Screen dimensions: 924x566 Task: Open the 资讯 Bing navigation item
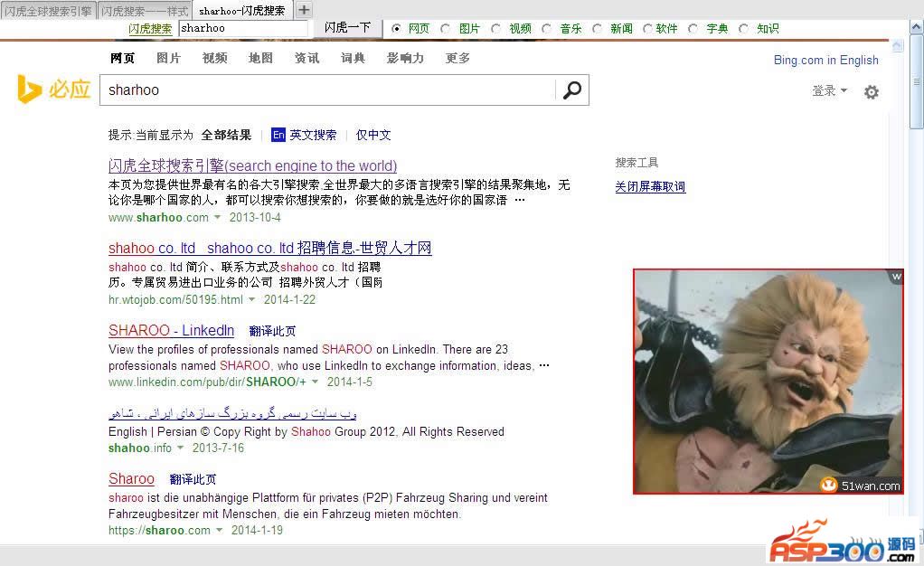tap(307, 58)
